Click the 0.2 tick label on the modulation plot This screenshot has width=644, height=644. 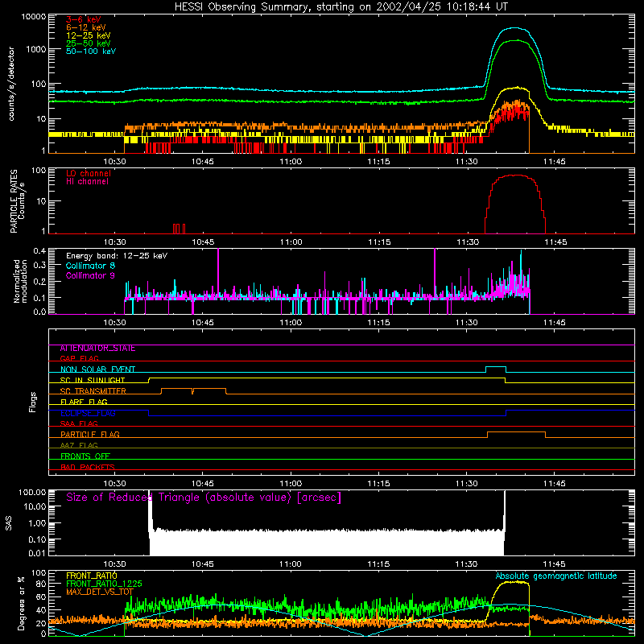point(39,282)
